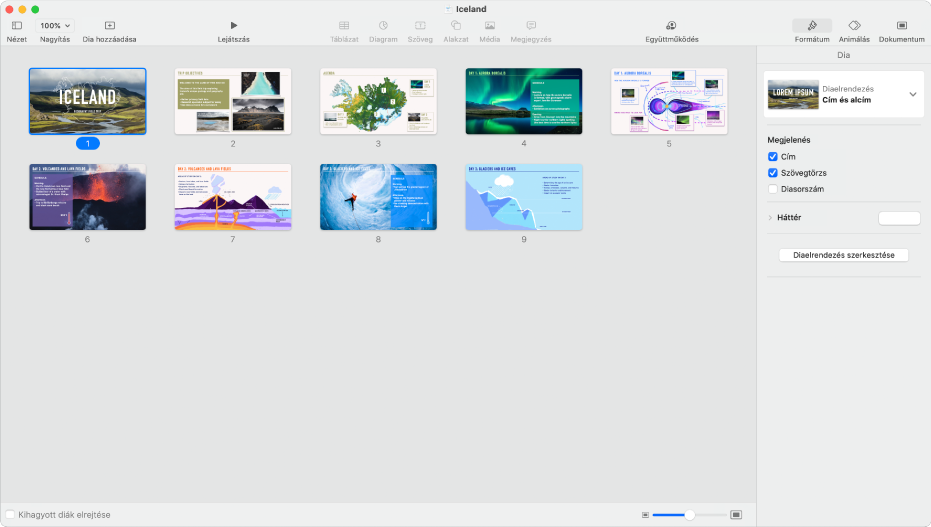Screen dimensions: 931x527
Task: Select slide 3 Iceland map thumbnail
Action: pos(378,101)
